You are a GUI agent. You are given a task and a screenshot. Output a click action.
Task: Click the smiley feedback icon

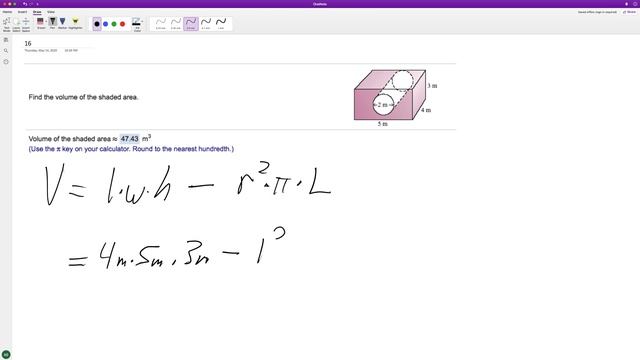click(x=635, y=4)
